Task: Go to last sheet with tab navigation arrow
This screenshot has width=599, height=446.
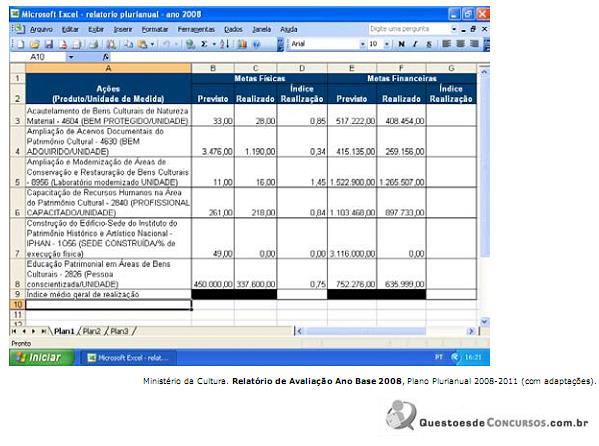Action: tap(44, 331)
